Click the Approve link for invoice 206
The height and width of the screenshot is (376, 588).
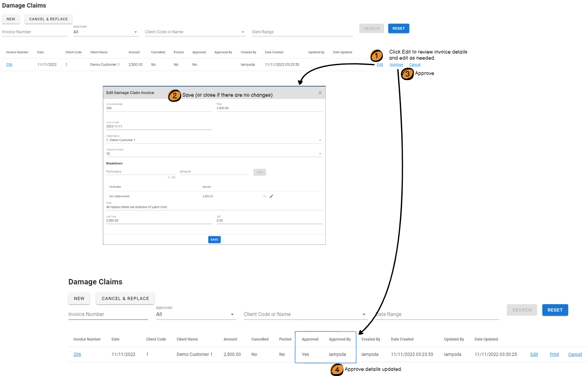point(396,65)
